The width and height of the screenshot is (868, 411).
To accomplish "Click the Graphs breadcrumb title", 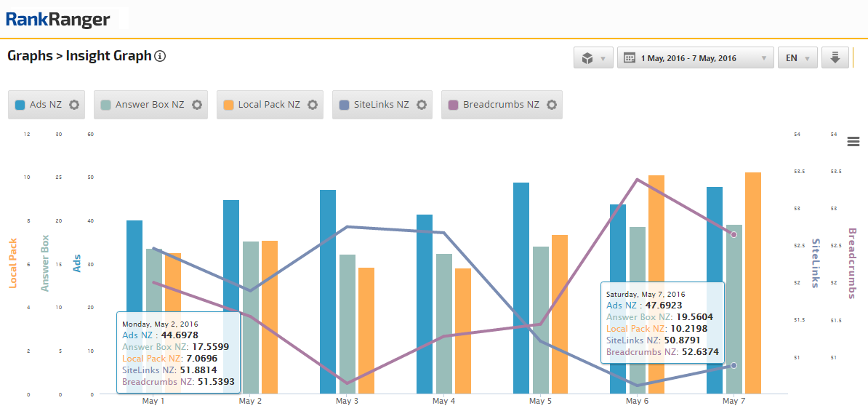I will (x=30, y=56).
